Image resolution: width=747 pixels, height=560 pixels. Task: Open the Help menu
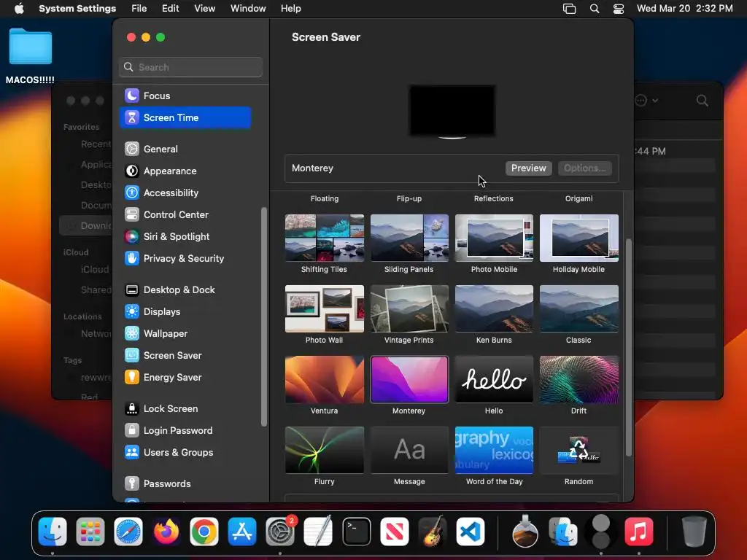[x=290, y=9]
